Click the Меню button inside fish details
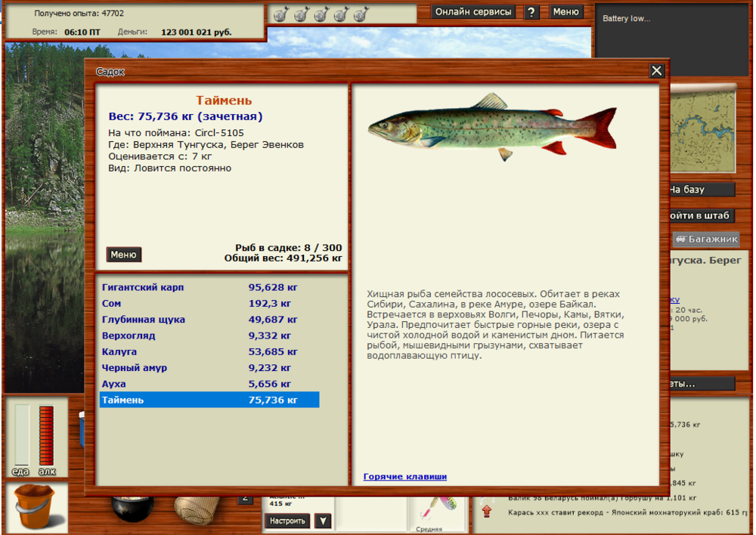The image size is (756, 535). pos(123,255)
